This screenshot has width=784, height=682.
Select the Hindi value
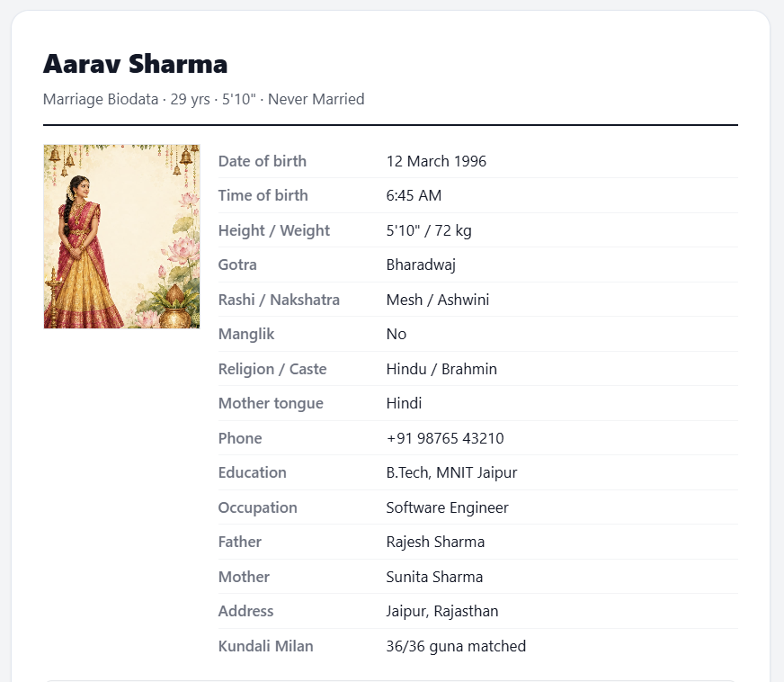click(x=404, y=403)
